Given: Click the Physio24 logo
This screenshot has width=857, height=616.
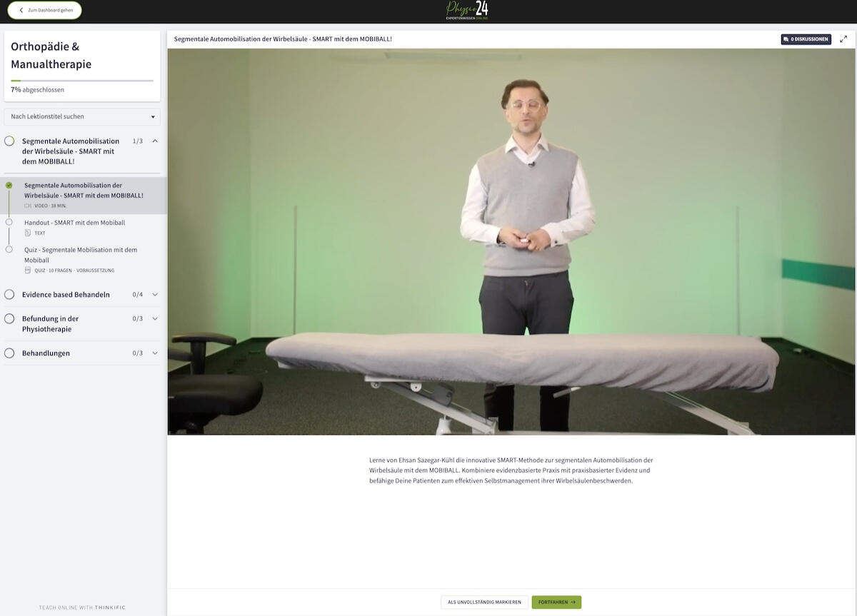Looking at the screenshot, I should tap(467, 10).
